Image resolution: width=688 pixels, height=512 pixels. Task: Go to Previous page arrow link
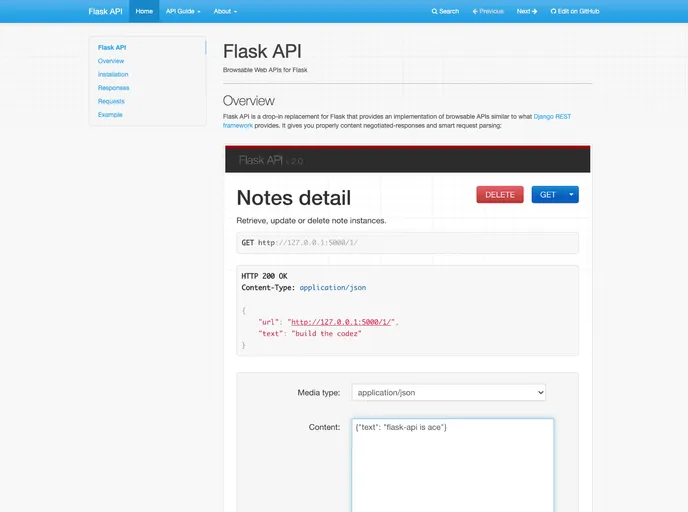coord(488,11)
